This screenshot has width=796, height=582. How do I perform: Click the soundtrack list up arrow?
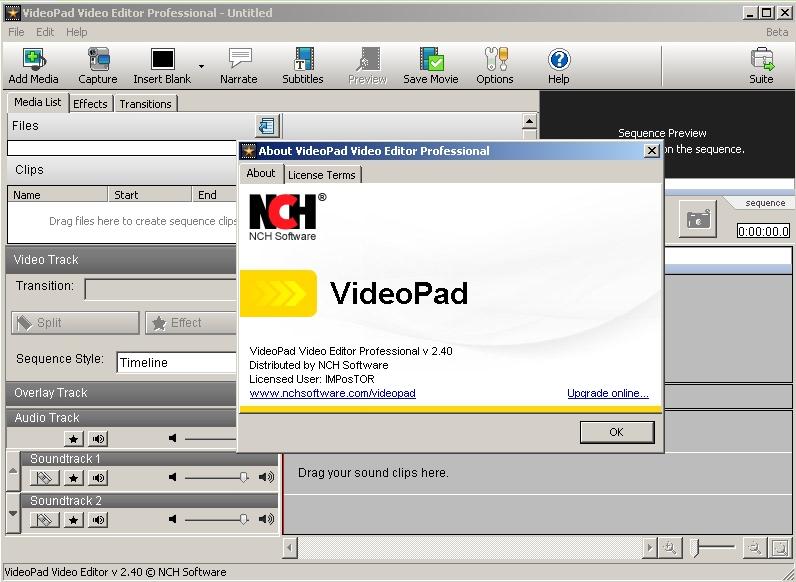coord(13,471)
